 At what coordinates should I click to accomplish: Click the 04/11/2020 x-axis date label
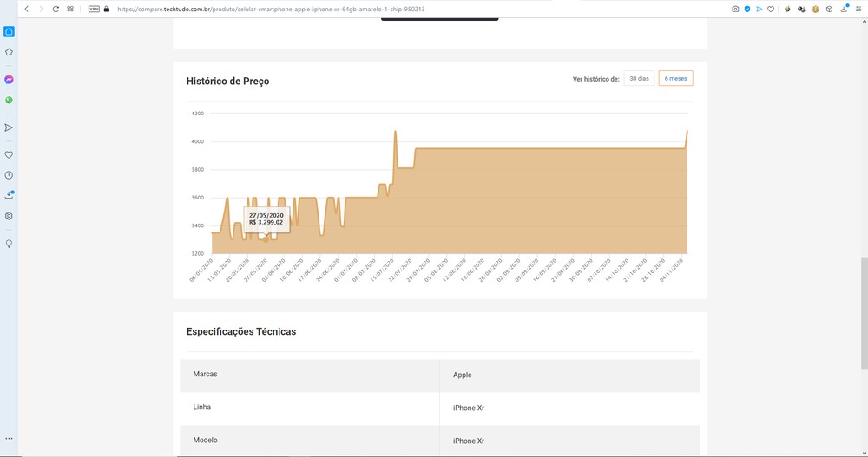[x=672, y=271]
